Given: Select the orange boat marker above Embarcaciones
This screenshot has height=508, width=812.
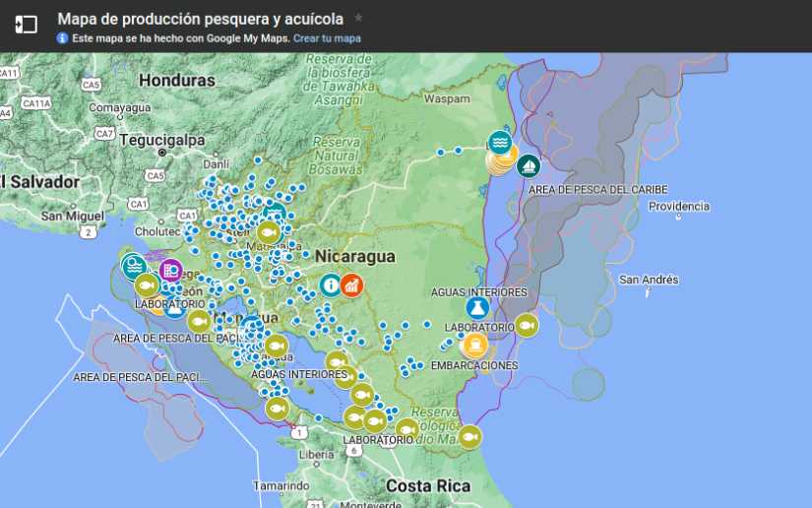Looking at the screenshot, I should (x=474, y=345).
